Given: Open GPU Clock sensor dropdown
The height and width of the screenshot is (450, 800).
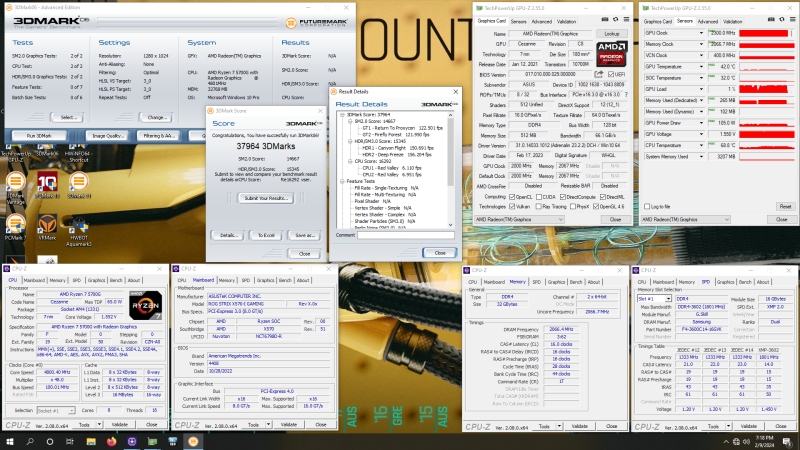Looking at the screenshot, I should (x=701, y=33).
